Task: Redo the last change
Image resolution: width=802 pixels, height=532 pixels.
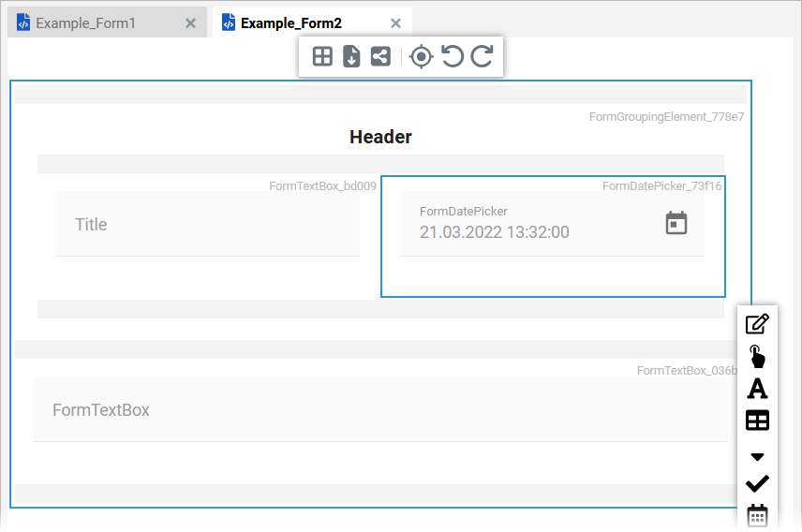Action: (482, 56)
